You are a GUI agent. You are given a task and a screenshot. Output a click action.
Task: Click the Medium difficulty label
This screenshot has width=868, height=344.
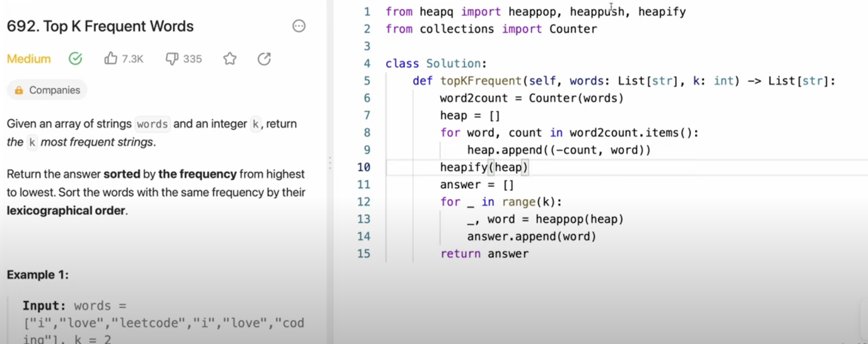click(x=29, y=59)
